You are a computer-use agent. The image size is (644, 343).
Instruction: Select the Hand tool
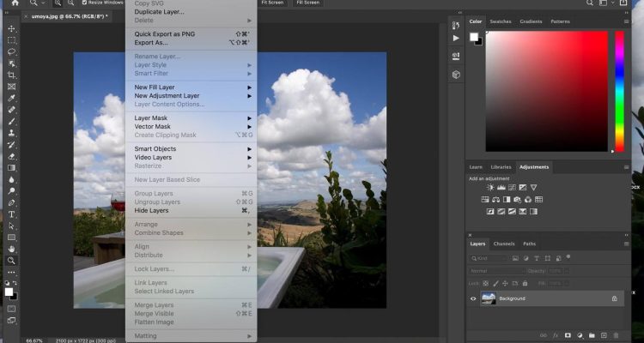pos(11,249)
